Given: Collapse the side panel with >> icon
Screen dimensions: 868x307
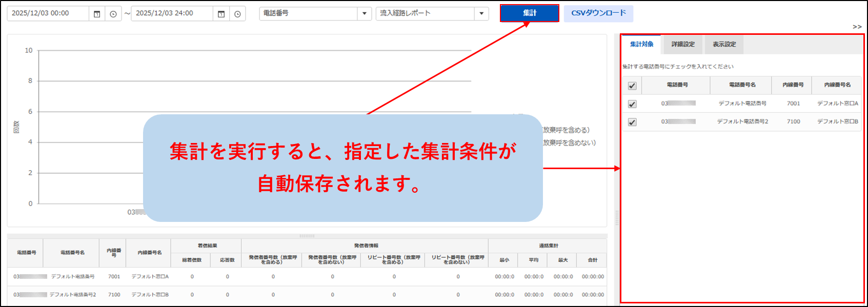Looking at the screenshot, I should pyautogui.click(x=857, y=27).
